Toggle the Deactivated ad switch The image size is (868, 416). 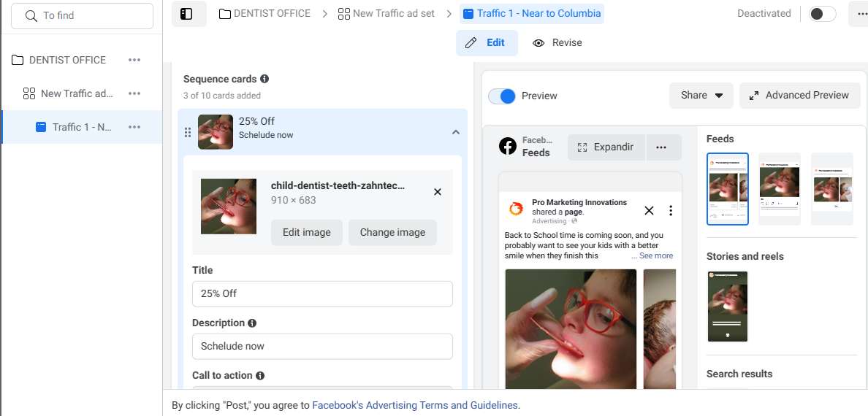click(822, 14)
